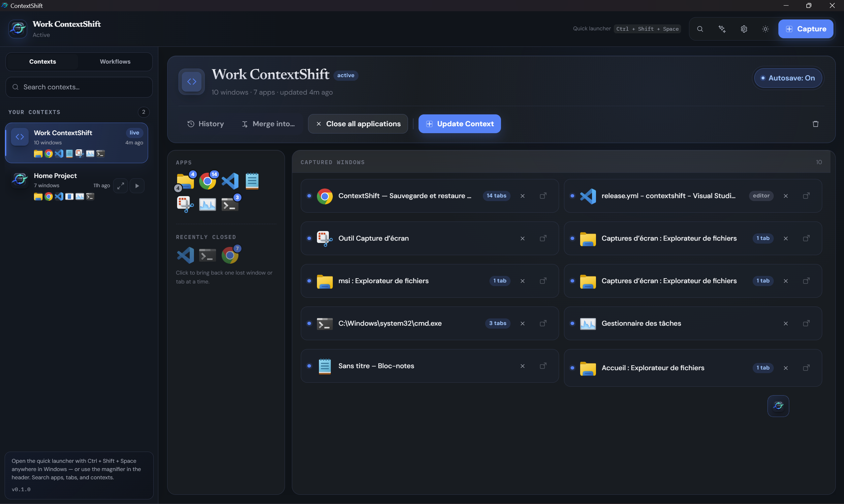Select the Work ContextShift context card
Image resolution: width=844 pixels, height=504 pixels.
(77, 143)
